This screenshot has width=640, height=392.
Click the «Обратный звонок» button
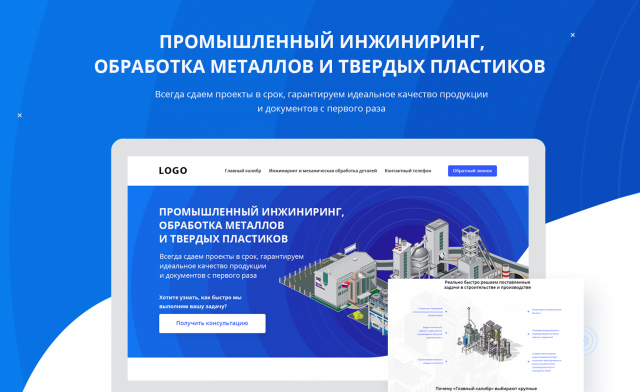472,171
